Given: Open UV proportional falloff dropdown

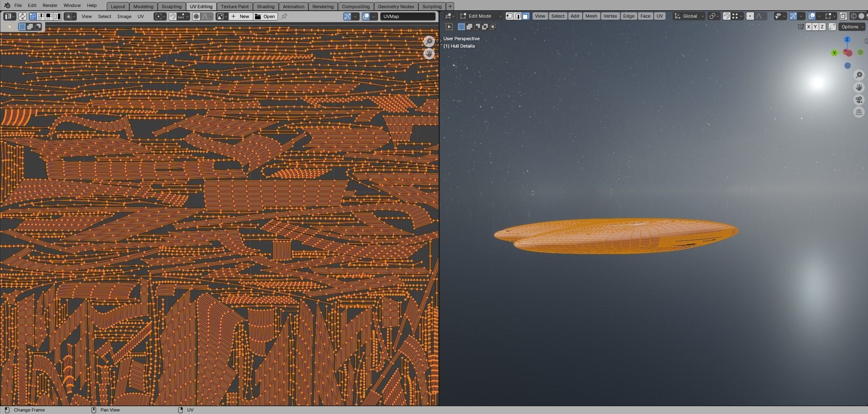Looking at the screenshot, I should (x=207, y=16).
